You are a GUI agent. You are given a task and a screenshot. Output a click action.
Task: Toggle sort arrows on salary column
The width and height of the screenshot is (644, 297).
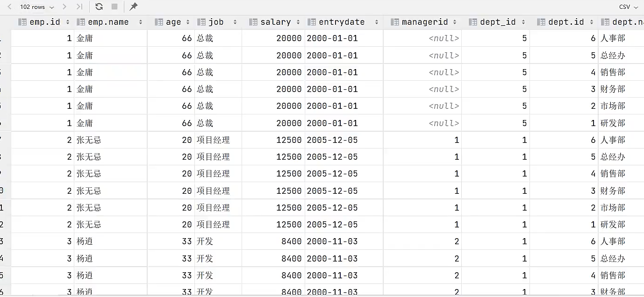pos(298,22)
